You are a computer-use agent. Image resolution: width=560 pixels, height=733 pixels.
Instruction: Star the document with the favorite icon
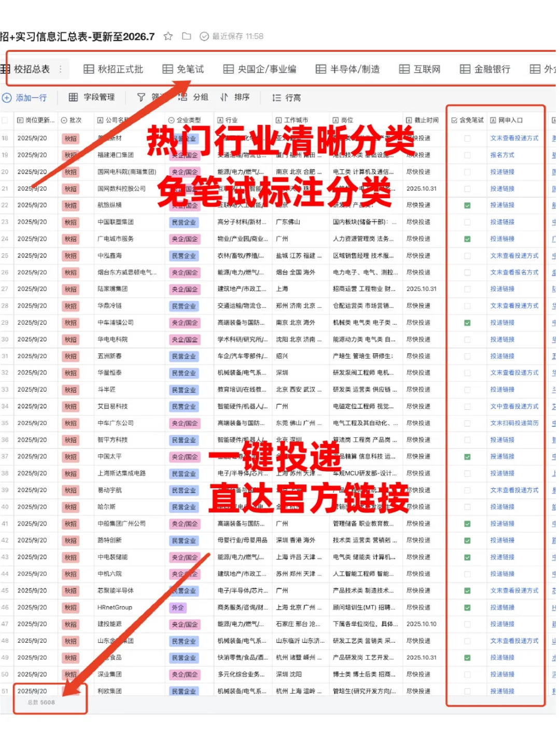coord(168,36)
